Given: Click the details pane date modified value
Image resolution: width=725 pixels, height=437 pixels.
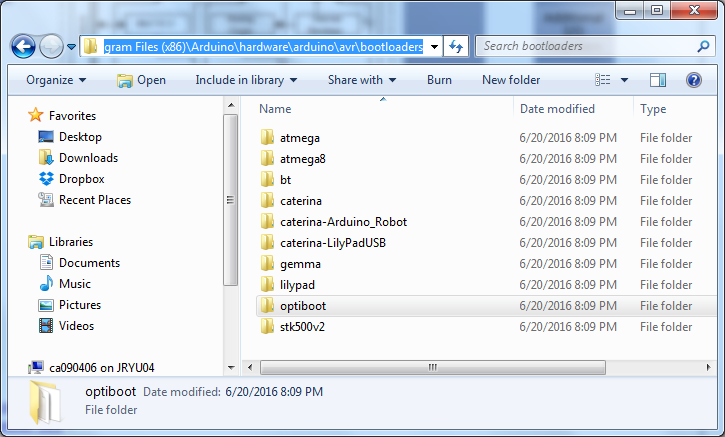Looking at the screenshot, I should pyautogui.click(x=274, y=392).
